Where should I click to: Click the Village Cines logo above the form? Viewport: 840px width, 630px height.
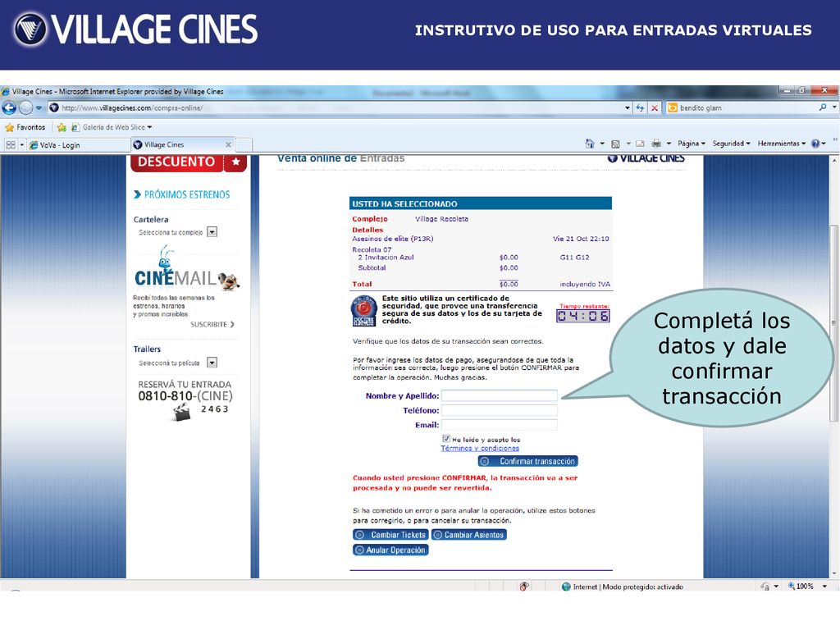pyautogui.click(x=646, y=158)
